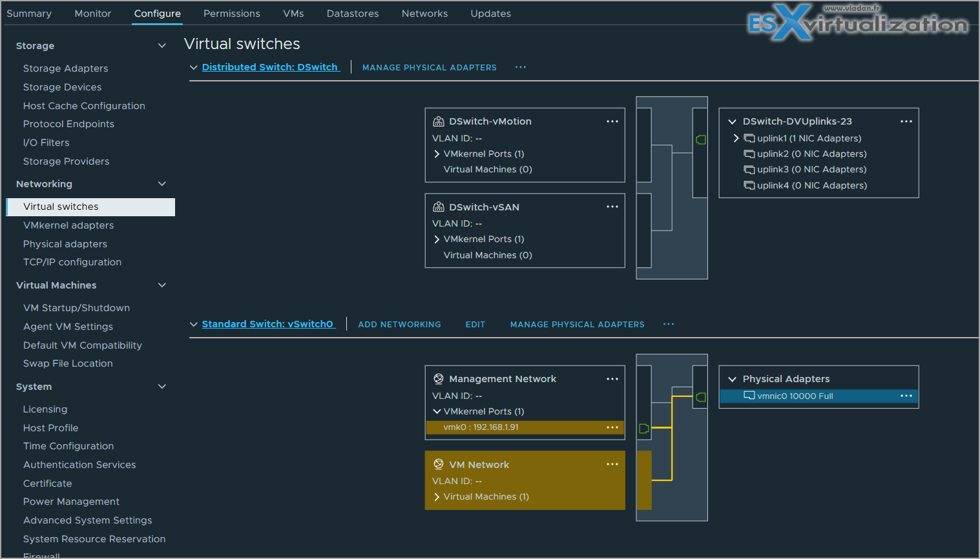This screenshot has width=980, height=559.
Task: Click the vmnic0 physical adapter icon
Action: [749, 396]
